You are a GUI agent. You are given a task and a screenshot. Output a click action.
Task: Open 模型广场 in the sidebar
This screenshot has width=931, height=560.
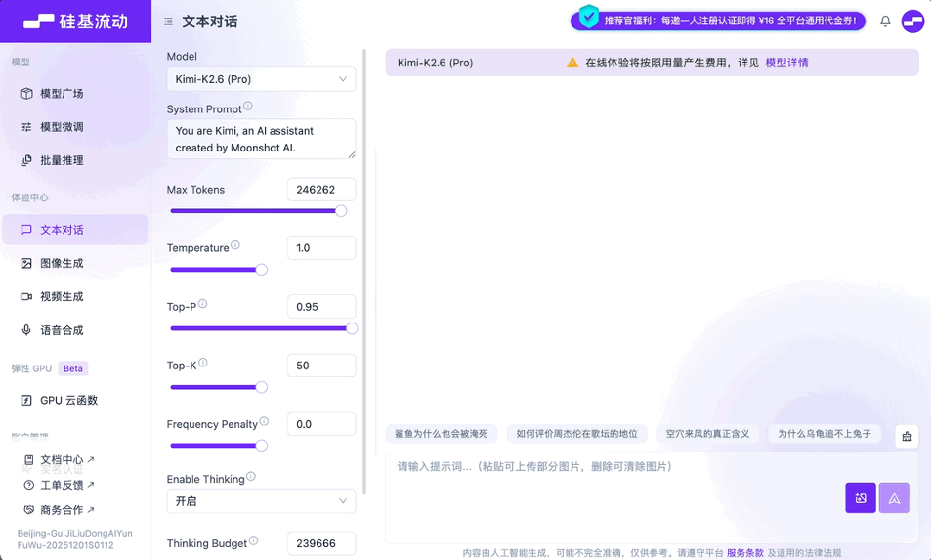75,94
